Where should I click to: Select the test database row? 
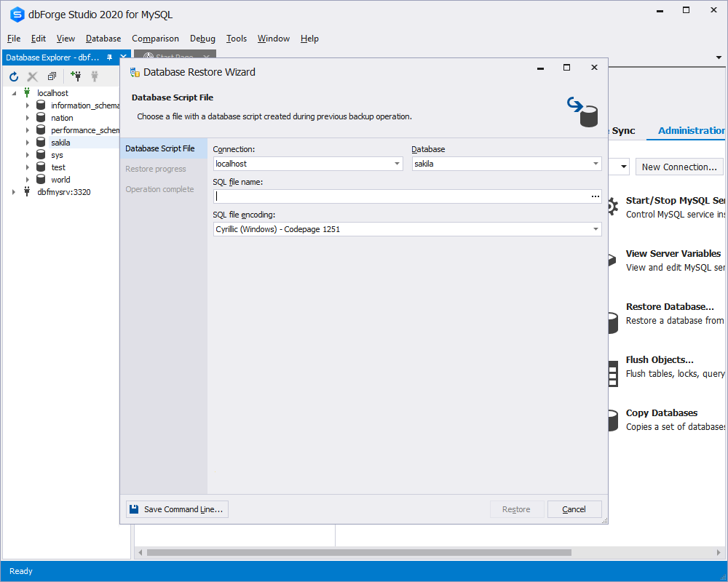(x=58, y=167)
